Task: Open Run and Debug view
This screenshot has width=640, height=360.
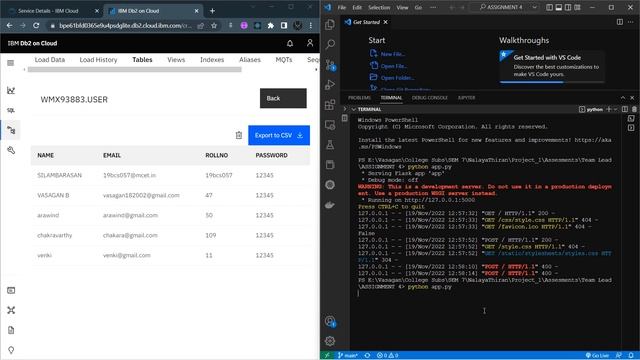Action: [330, 84]
